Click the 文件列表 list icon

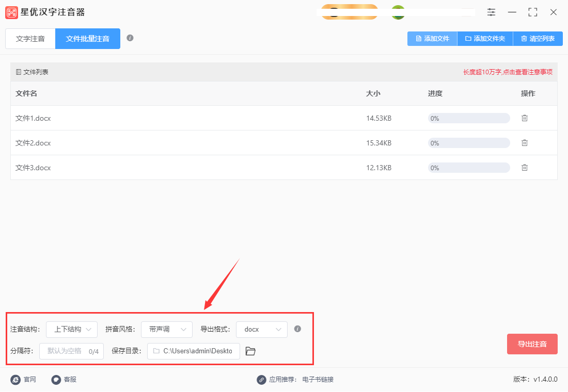coord(19,72)
